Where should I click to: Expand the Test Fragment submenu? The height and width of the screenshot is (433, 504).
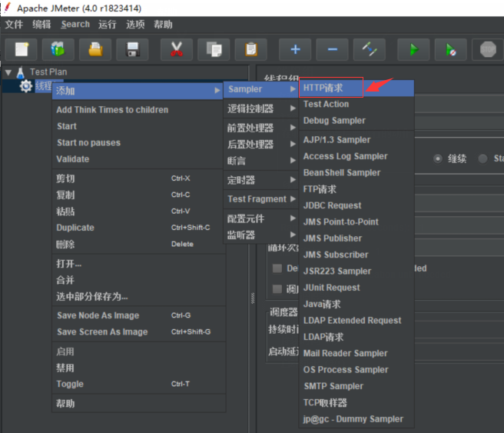pyautogui.click(x=261, y=199)
